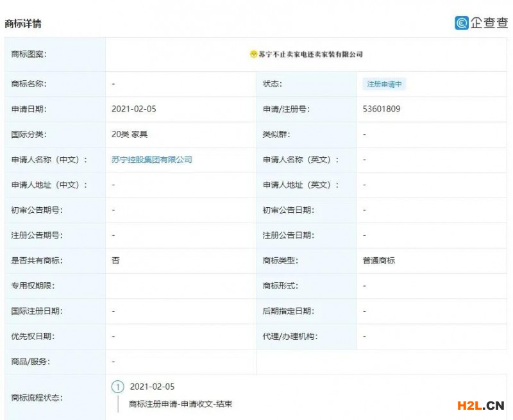This screenshot has height=420, width=513.
Task: Open the 苏宁控股集团有限公司 applicant link
Action: [152, 160]
